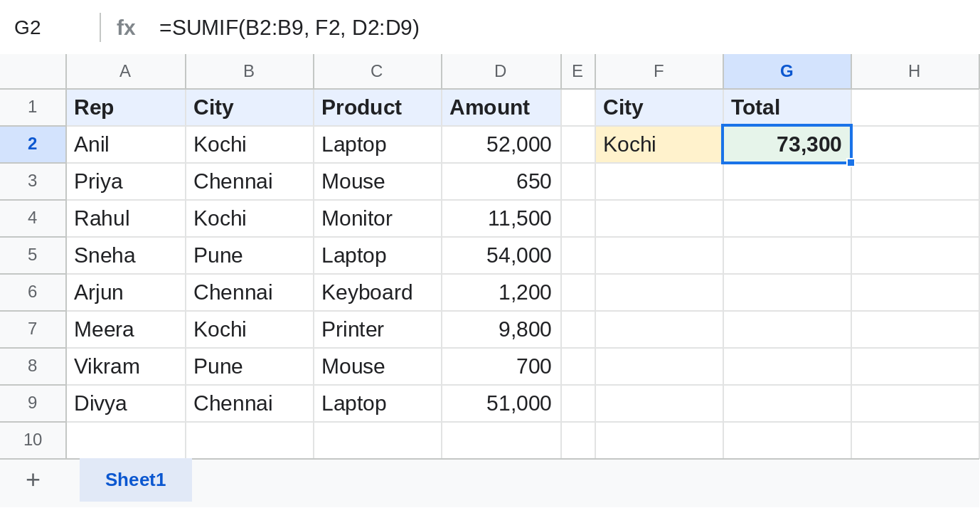Click the 11,500 amount cell
Viewport: 980px width, 508px height.
point(501,218)
